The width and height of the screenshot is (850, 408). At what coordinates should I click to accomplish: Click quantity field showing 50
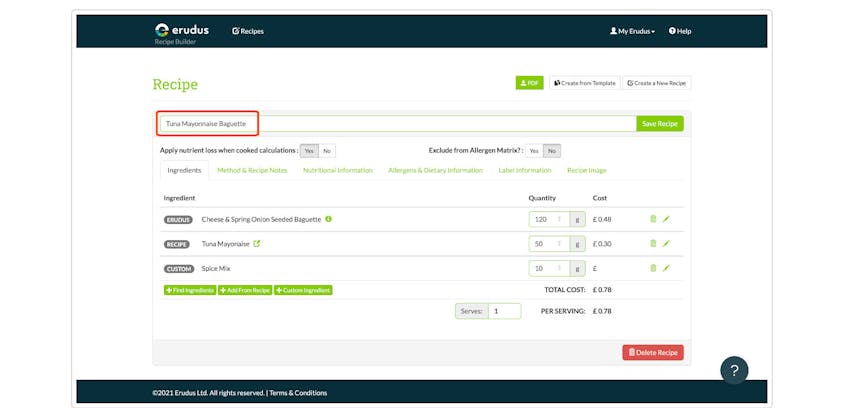point(549,244)
